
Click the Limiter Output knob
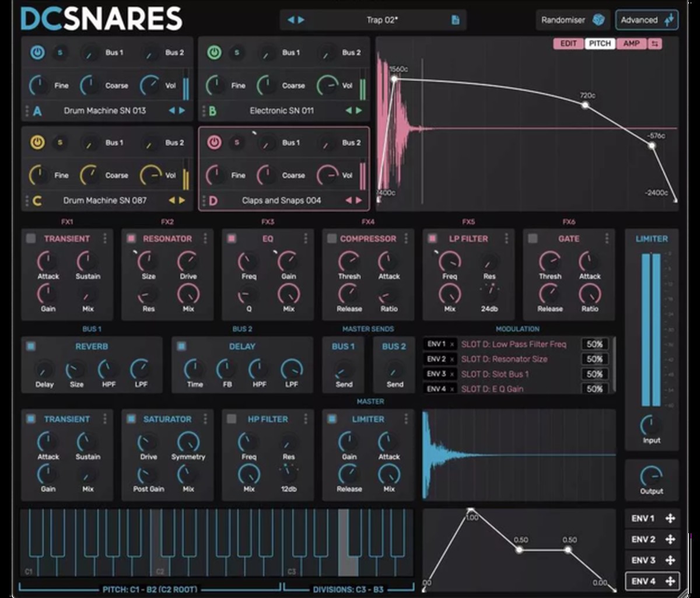pos(651,476)
